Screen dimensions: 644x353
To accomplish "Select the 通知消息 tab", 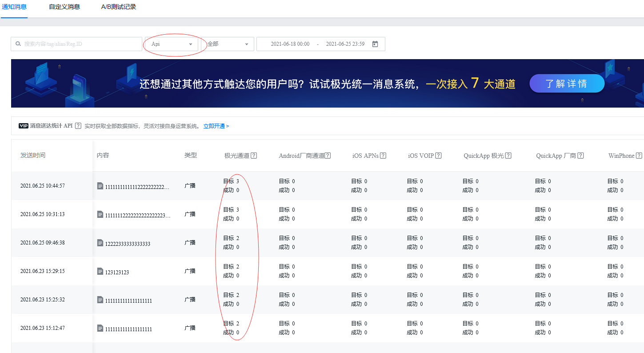I will (x=14, y=7).
